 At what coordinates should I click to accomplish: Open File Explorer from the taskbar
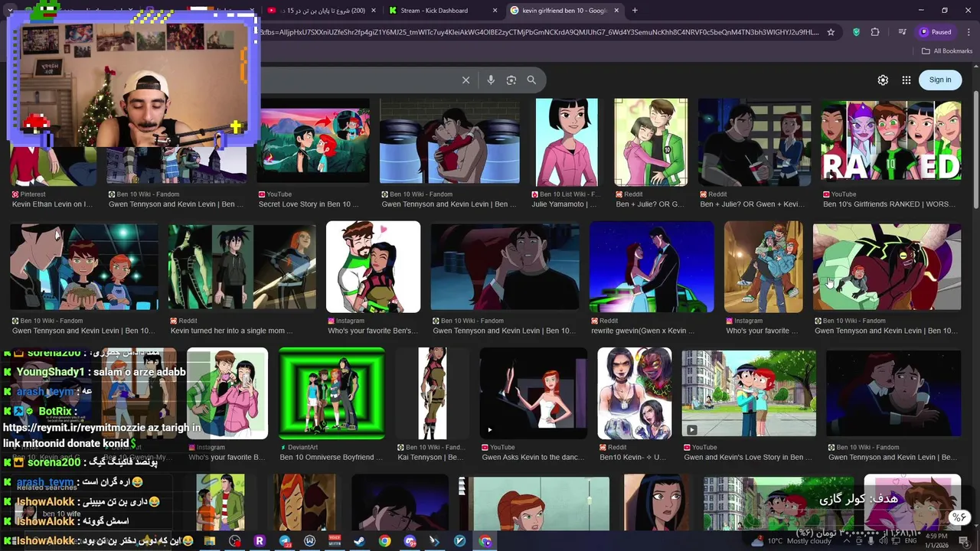tap(209, 541)
